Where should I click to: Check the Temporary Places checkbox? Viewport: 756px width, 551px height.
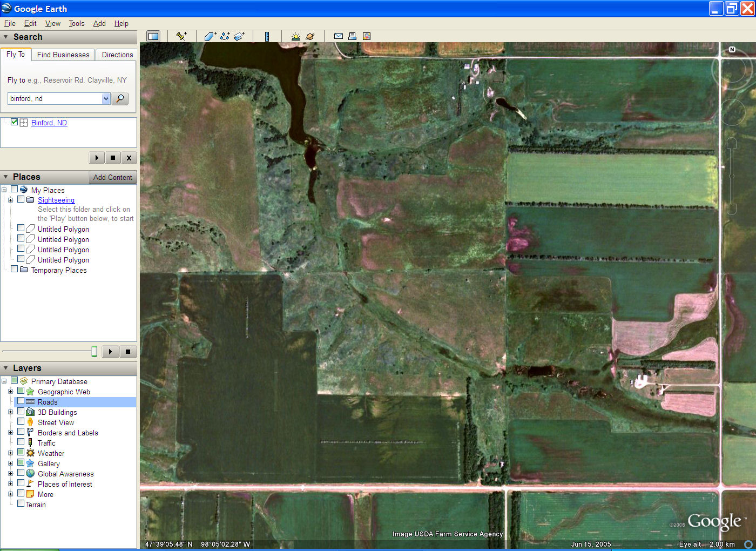(14, 269)
